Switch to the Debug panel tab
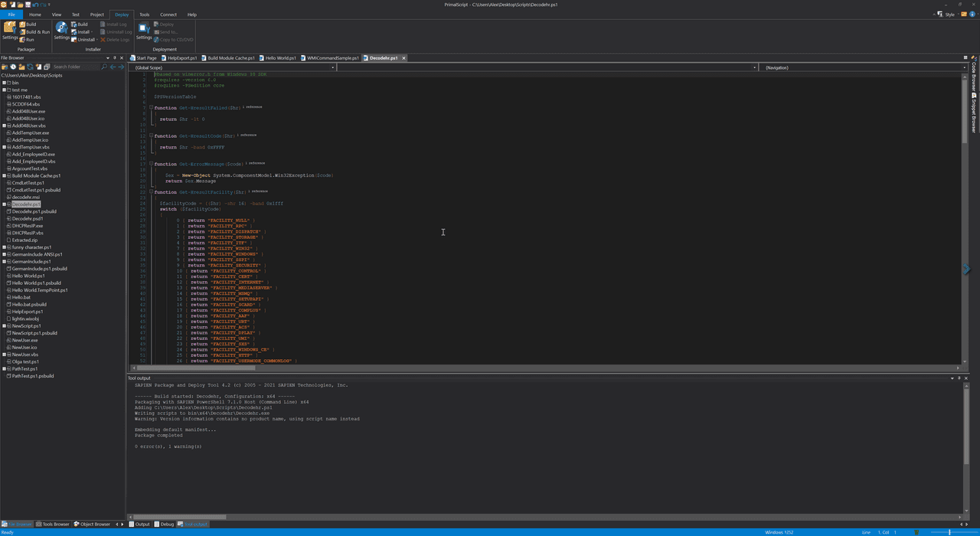Viewport: 980px width, 536px height. (x=165, y=525)
